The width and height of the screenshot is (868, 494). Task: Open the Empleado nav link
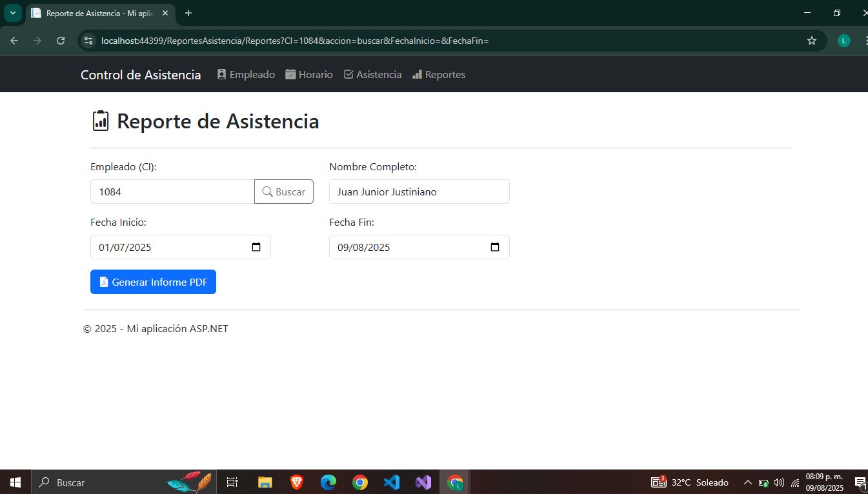246,75
